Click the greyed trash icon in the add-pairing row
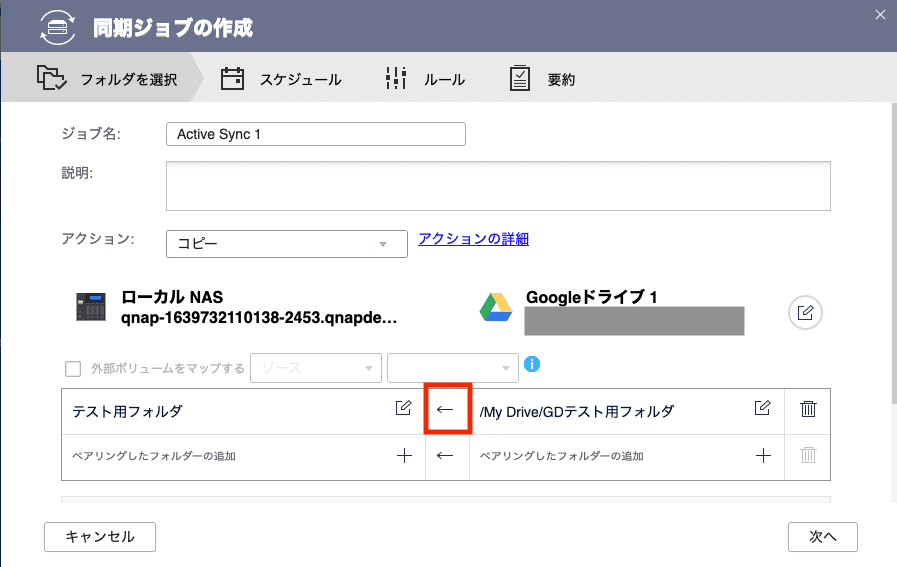The height and width of the screenshot is (567, 897). pos(808,455)
